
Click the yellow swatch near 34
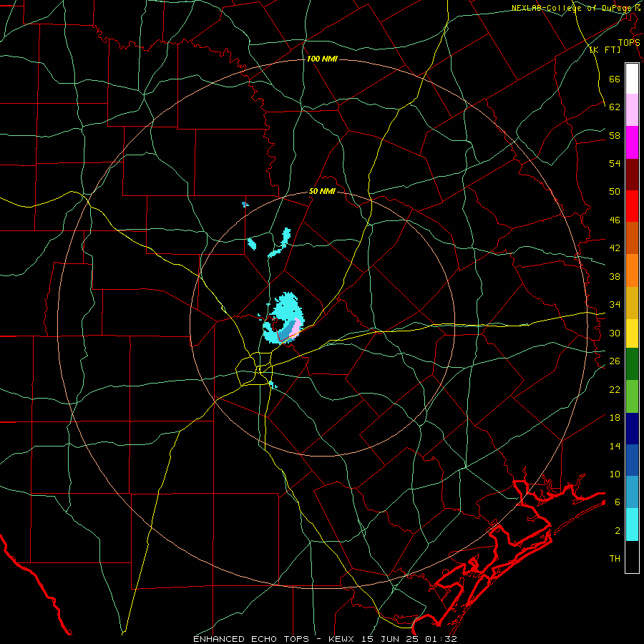point(632,333)
